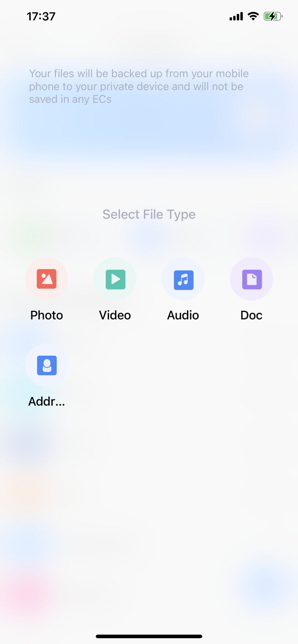Viewport: 298px width, 644px height.
Task: Tap the battery charging status icon
Action: point(273,16)
